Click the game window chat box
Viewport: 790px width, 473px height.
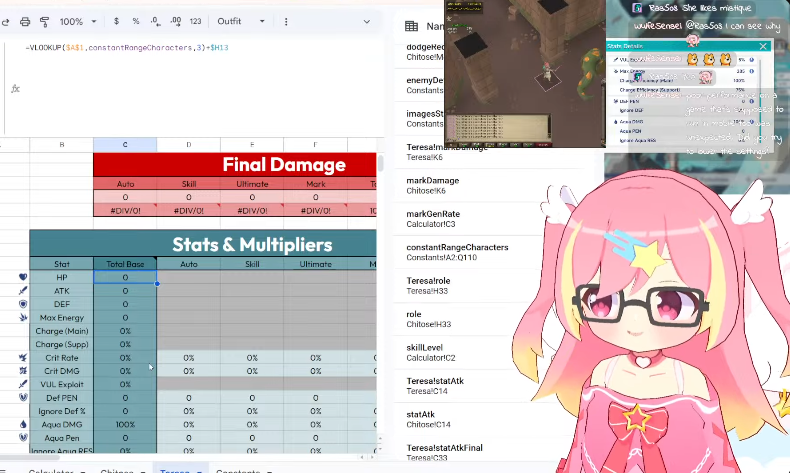(498, 128)
